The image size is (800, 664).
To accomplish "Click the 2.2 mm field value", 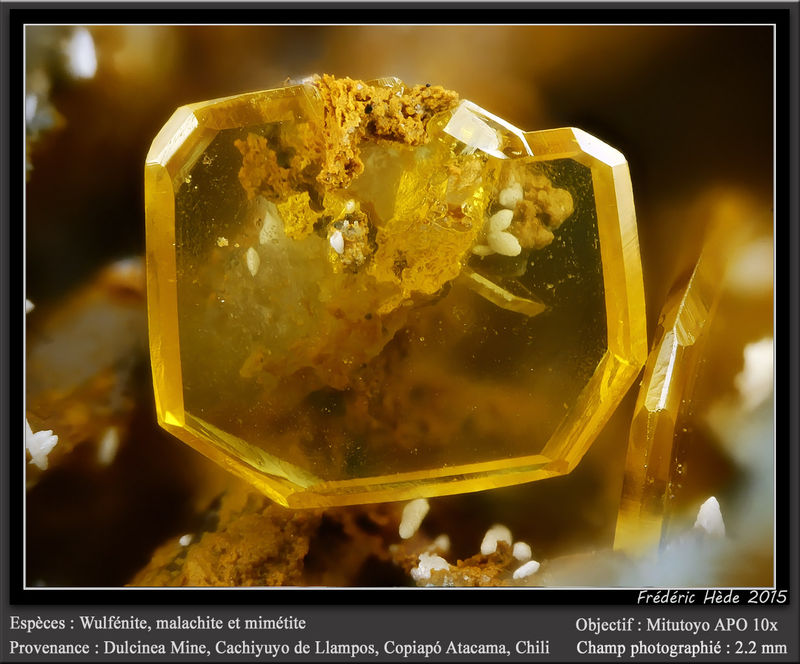I will (761, 648).
